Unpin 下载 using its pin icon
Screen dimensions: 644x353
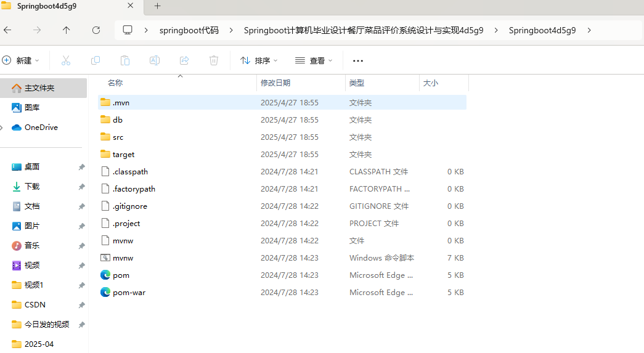point(81,187)
